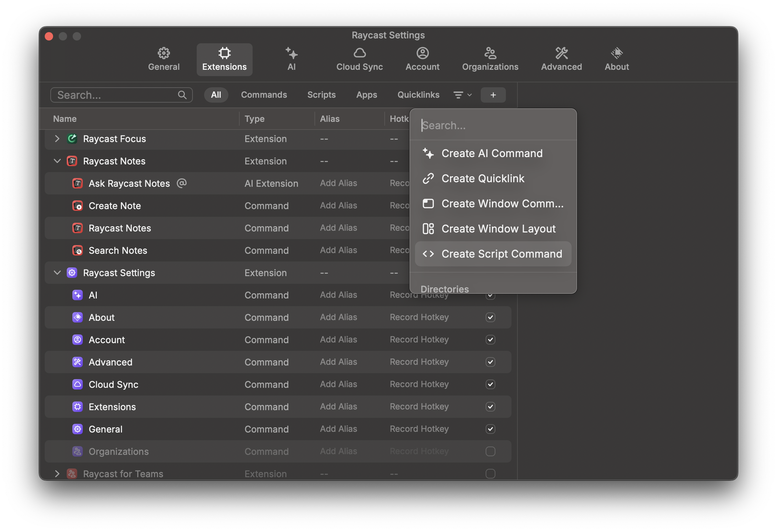Click the AI sparkles tab icon
This screenshot has height=532, width=777.
(x=291, y=53)
